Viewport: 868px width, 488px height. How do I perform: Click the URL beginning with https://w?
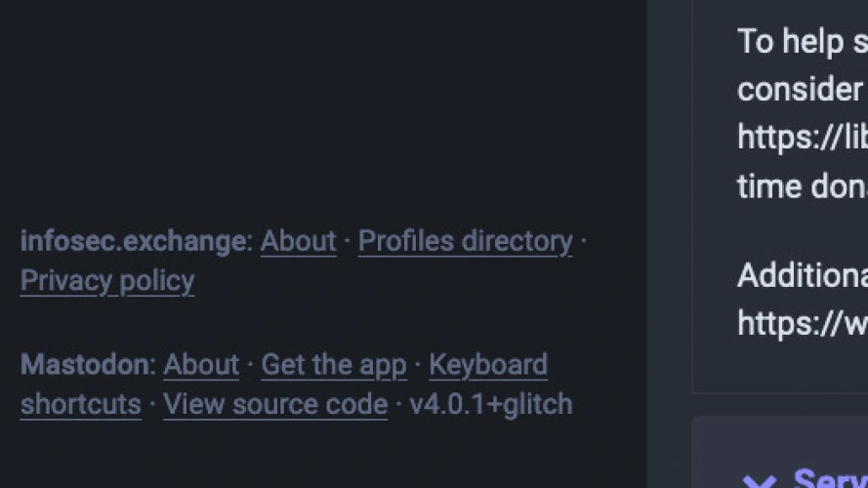[x=803, y=322]
